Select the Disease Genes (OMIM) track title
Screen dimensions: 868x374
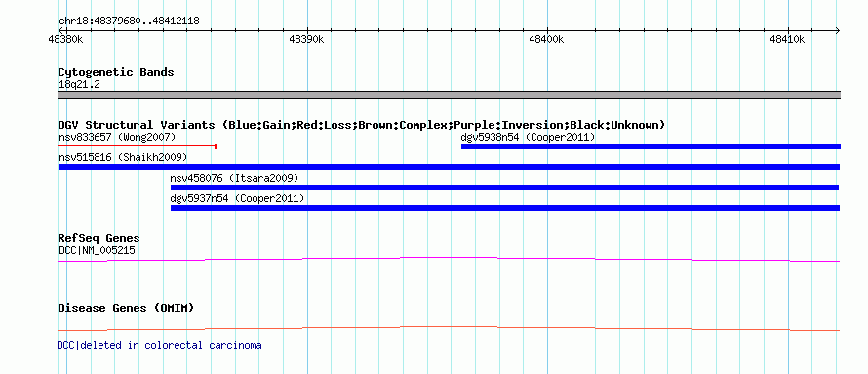pyautogui.click(x=126, y=308)
